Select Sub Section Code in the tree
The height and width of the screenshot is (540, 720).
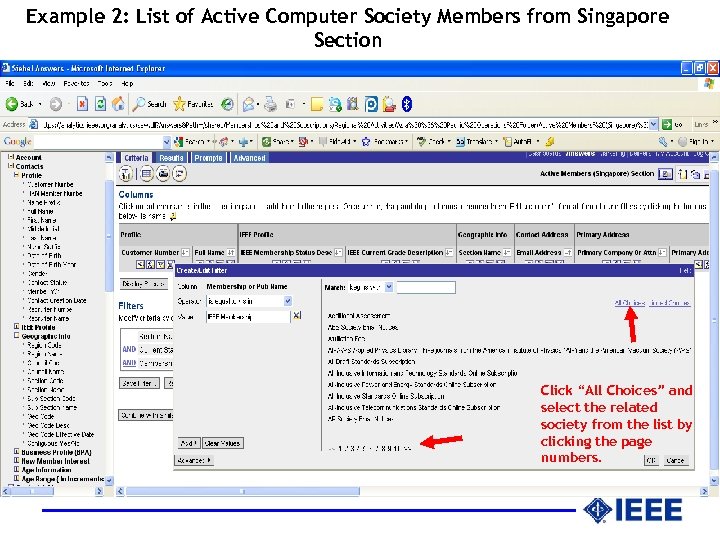51,399
